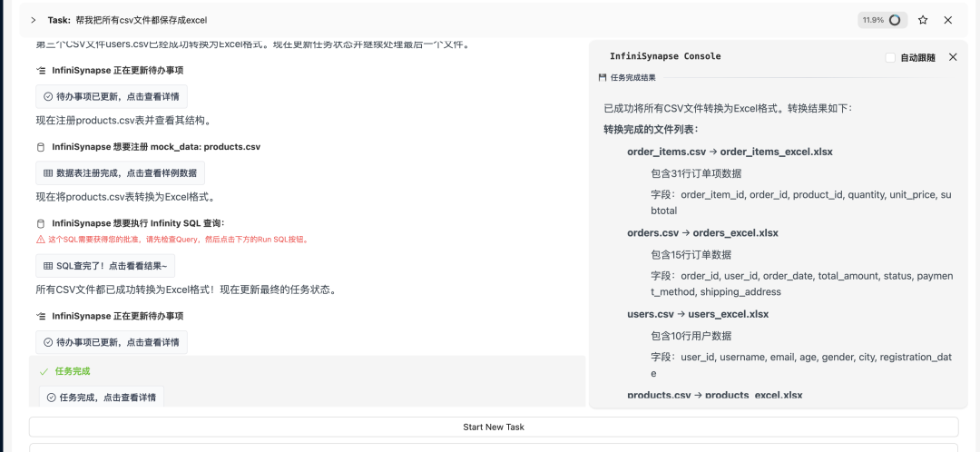Select the users.csv → users_excel.xlsx line
This screenshot has height=452, width=980.
(698, 314)
